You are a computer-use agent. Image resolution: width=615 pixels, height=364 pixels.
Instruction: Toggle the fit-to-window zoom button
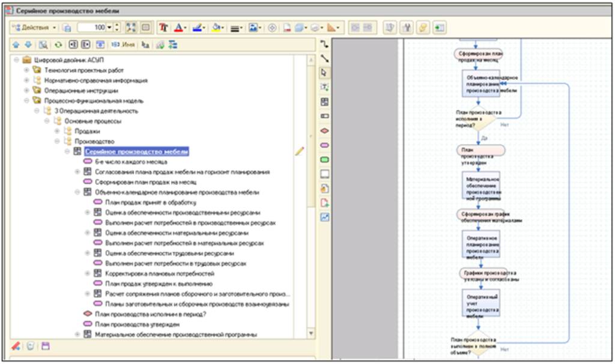click(x=132, y=28)
